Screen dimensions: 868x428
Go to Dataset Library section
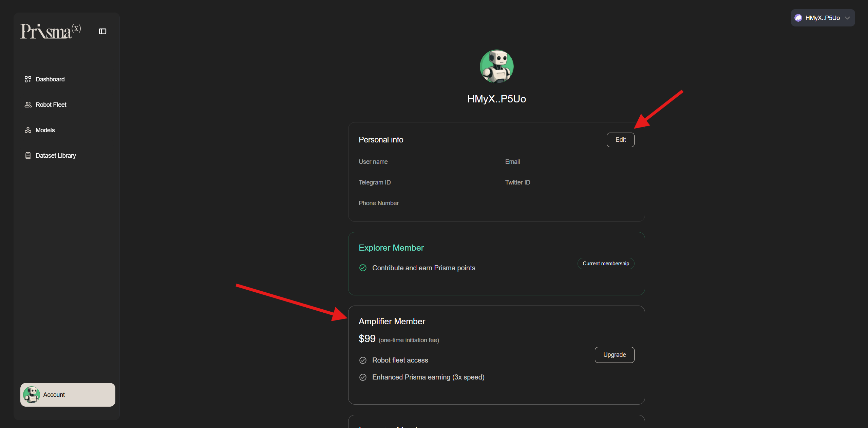(x=56, y=155)
